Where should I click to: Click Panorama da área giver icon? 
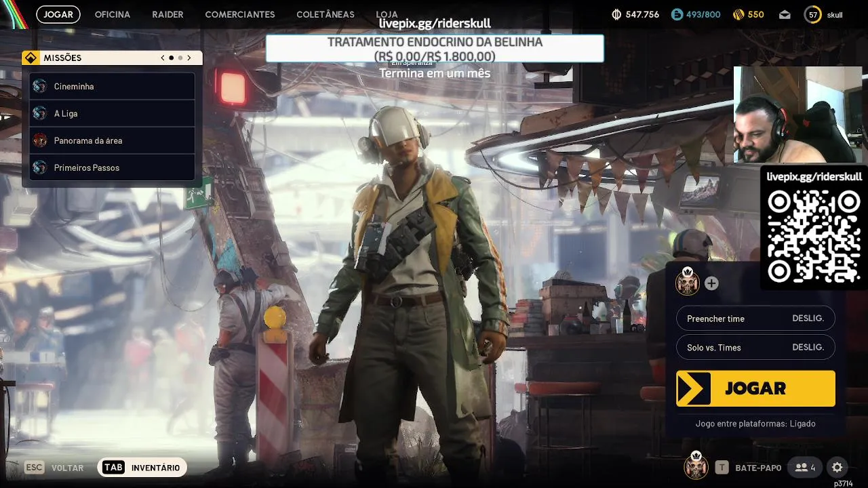pyautogui.click(x=40, y=140)
